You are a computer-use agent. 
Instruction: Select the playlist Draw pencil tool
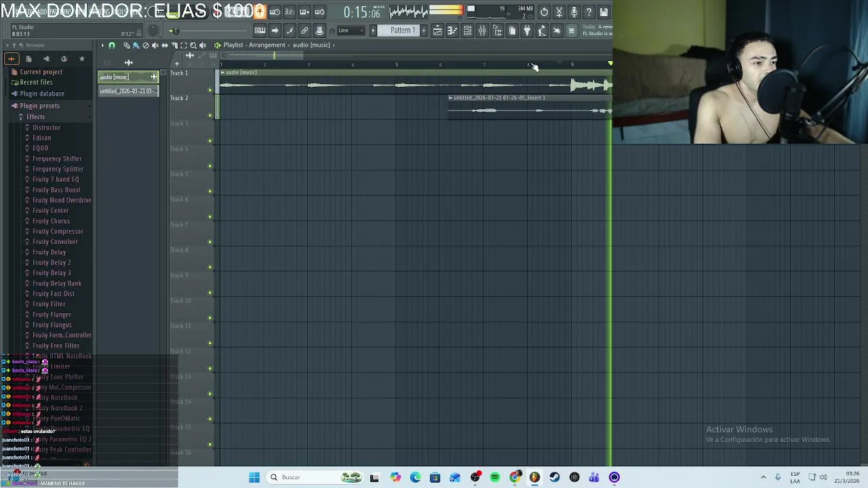click(126, 45)
